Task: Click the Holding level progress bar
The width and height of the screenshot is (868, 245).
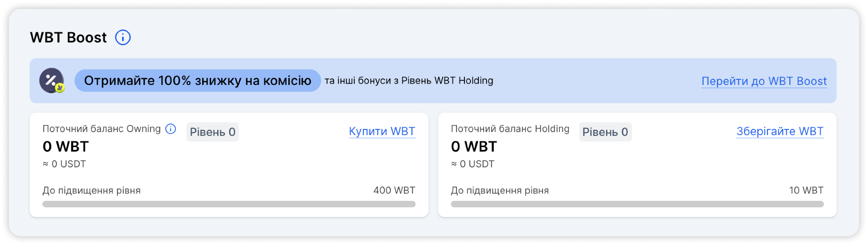Action: (637, 204)
